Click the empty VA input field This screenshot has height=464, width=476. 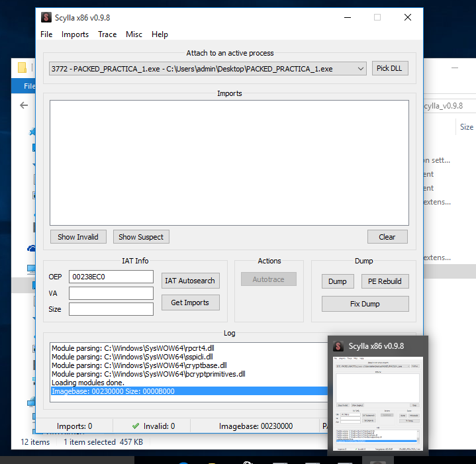pos(111,293)
